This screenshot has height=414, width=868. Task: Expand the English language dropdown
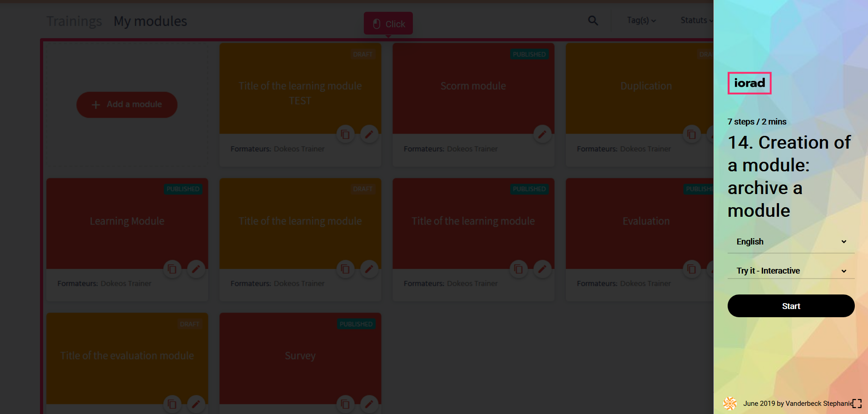pyautogui.click(x=791, y=242)
